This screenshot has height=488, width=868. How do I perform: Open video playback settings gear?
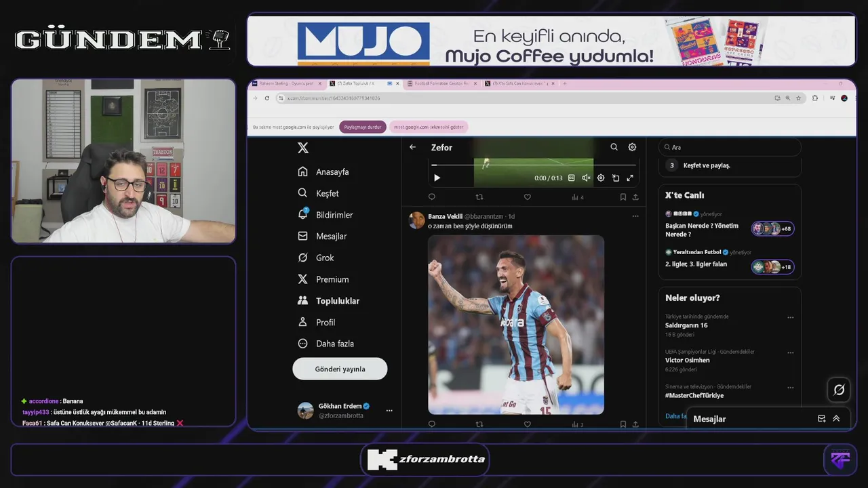(601, 178)
